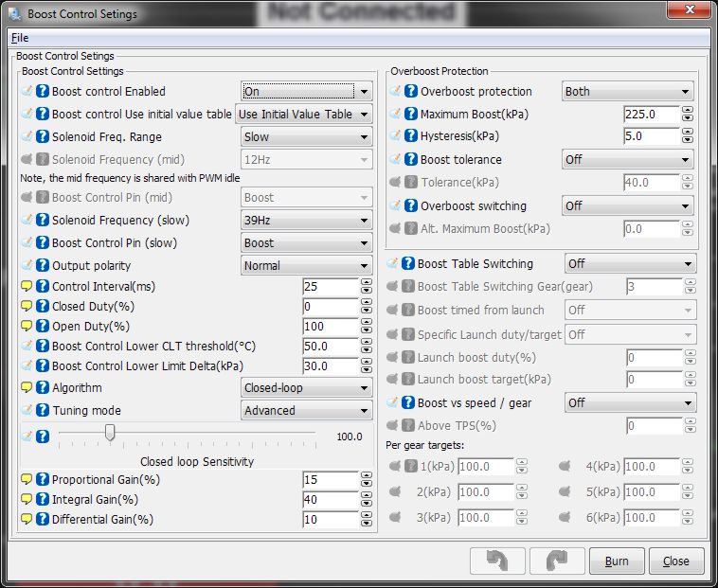Expand the Boost tolerance dropdown
The width and height of the screenshot is (718, 588).
point(627,160)
